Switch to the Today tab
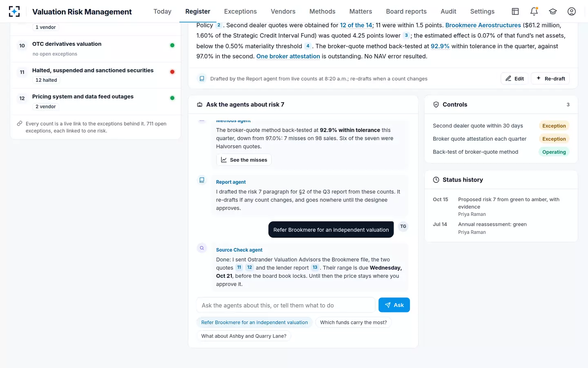This screenshot has height=368, width=588. [163, 11]
